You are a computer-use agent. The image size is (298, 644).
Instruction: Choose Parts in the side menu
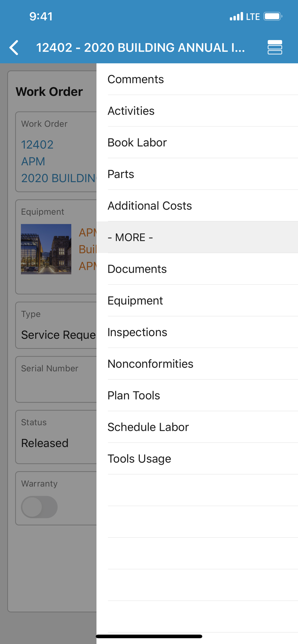click(197, 174)
